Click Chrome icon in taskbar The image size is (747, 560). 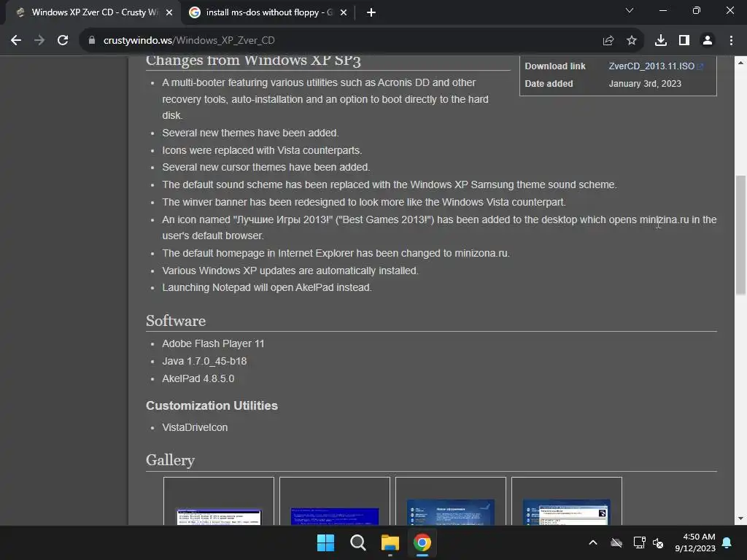click(422, 542)
